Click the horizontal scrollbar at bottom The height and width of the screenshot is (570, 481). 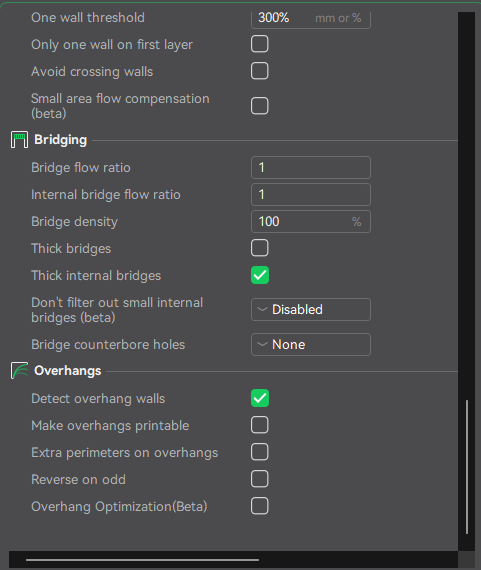[x=143, y=560]
